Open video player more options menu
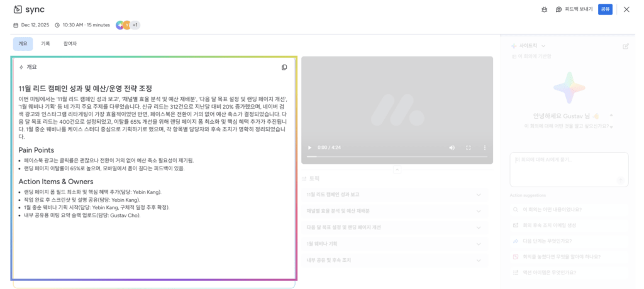 coord(484,147)
